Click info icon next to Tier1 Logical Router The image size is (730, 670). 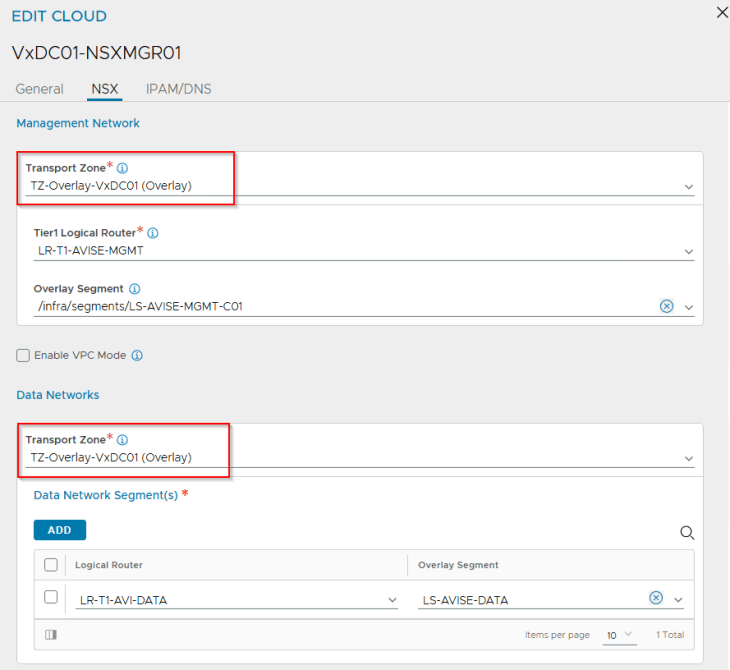click(153, 233)
